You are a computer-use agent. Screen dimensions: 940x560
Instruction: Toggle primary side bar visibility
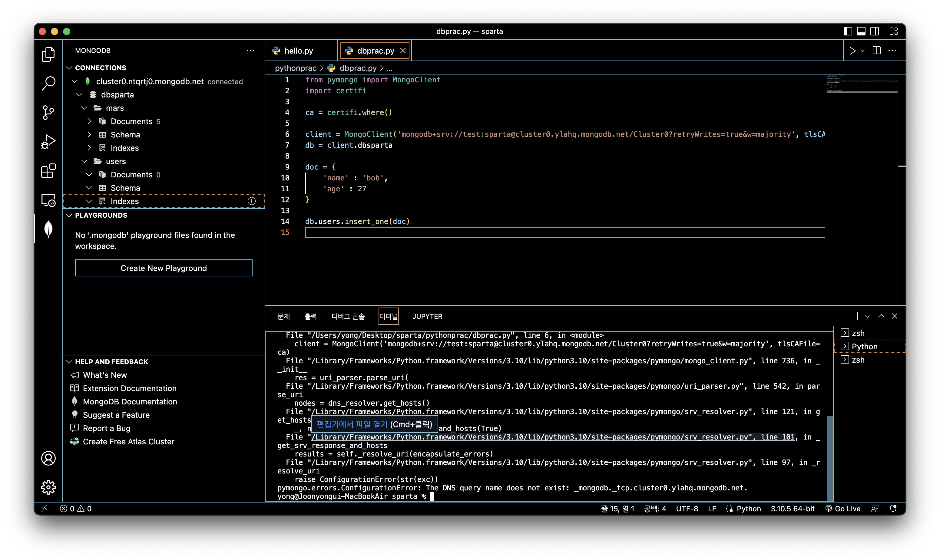click(848, 31)
